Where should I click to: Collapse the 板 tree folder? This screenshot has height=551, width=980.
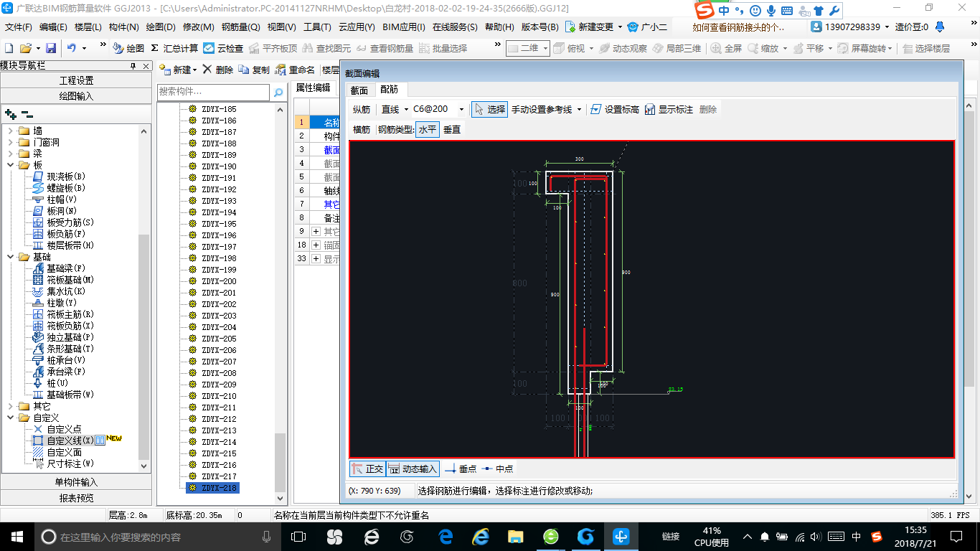click(x=10, y=165)
